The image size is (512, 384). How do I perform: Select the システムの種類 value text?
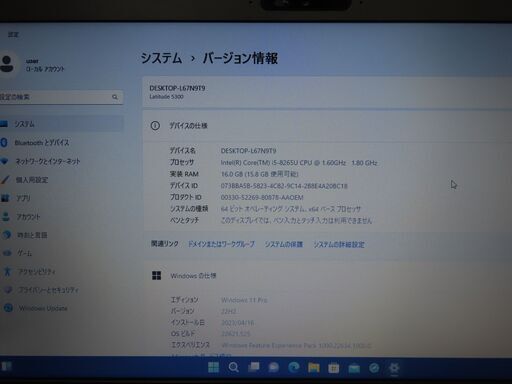[291, 209]
